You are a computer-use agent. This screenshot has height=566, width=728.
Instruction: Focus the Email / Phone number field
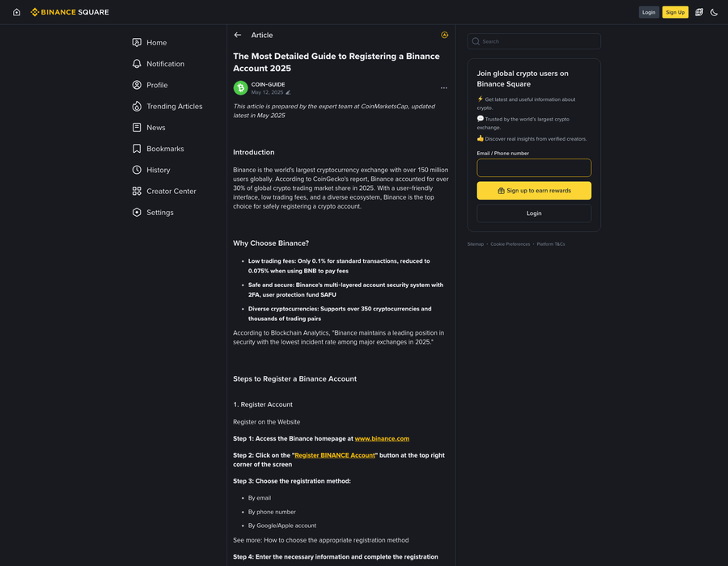pos(534,167)
